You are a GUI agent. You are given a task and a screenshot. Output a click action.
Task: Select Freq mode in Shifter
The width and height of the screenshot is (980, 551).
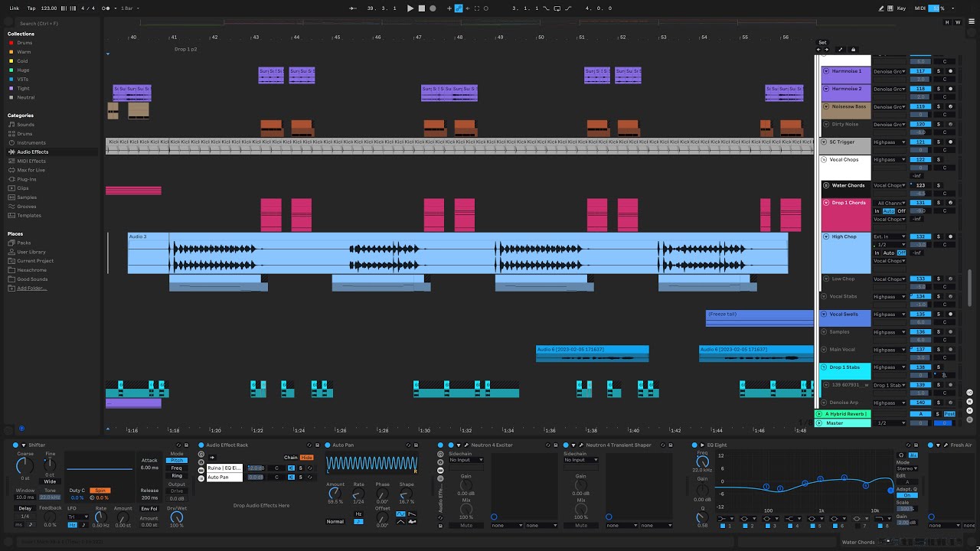pyautogui.click(x=177, y=468)
